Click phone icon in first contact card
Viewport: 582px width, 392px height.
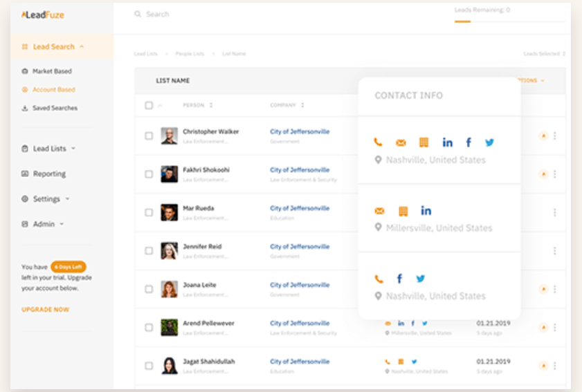coord(378,142)
